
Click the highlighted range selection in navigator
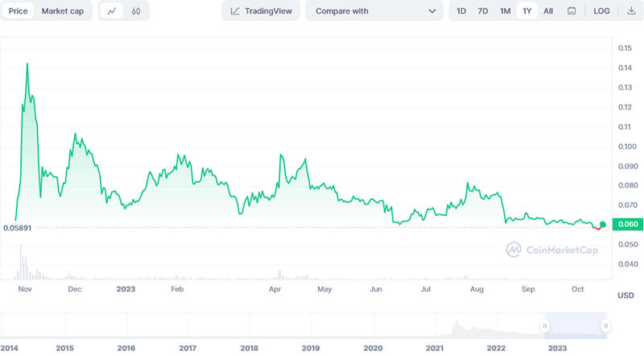pos(576,325)
